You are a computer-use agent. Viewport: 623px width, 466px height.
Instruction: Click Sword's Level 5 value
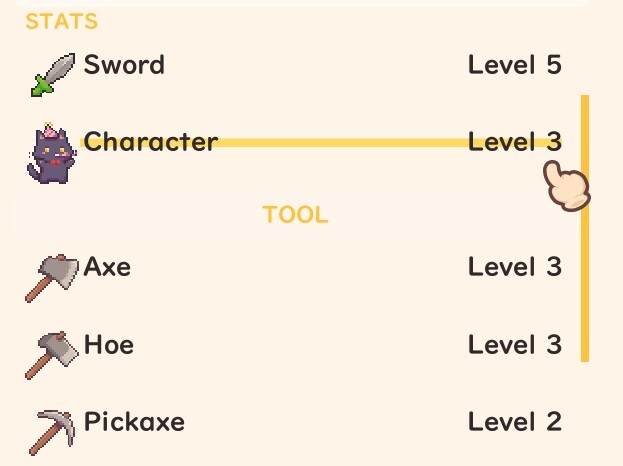click(x=514, y=66)
